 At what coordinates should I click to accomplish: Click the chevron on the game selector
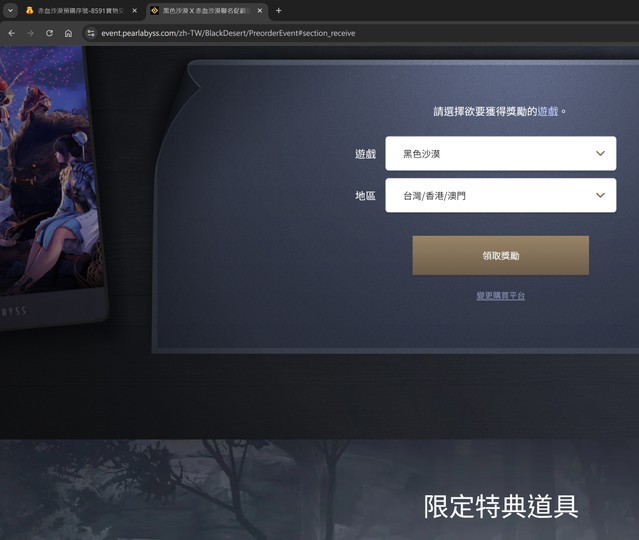coord(600,154)
